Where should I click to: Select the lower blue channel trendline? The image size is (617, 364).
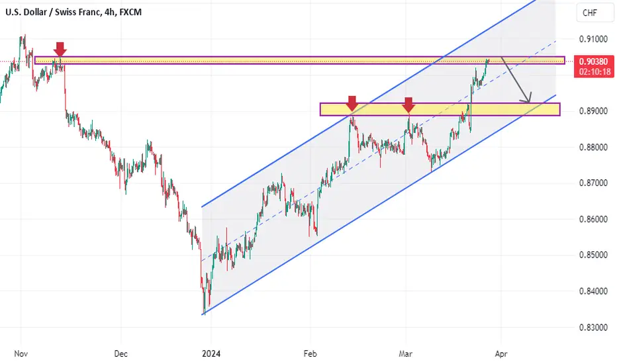[x=379, y=205]
